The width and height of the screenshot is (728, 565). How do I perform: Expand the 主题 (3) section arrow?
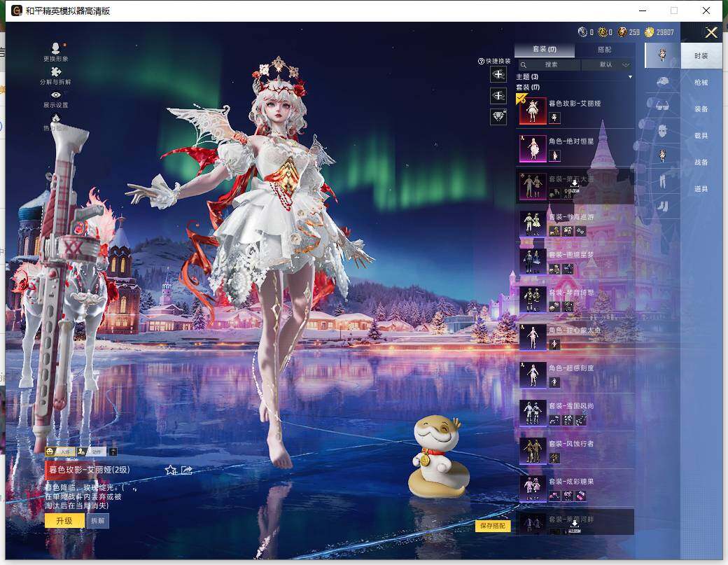(x=630, y=76)
